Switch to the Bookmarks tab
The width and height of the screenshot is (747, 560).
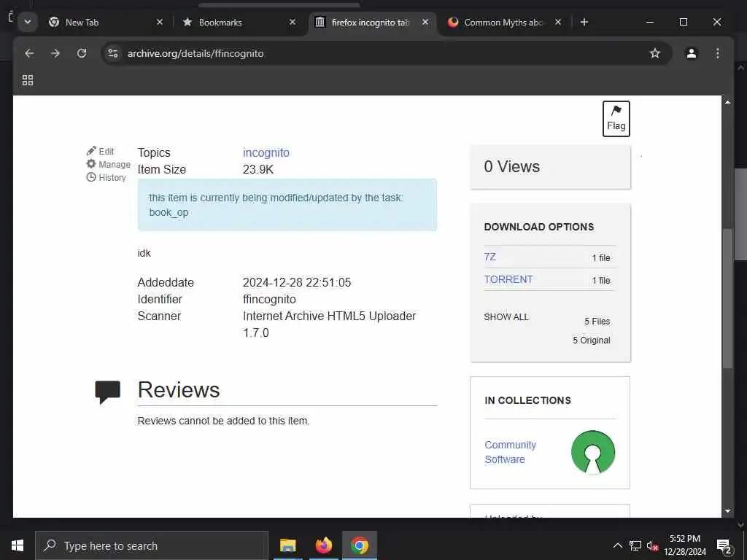click(x=233, y=23)
